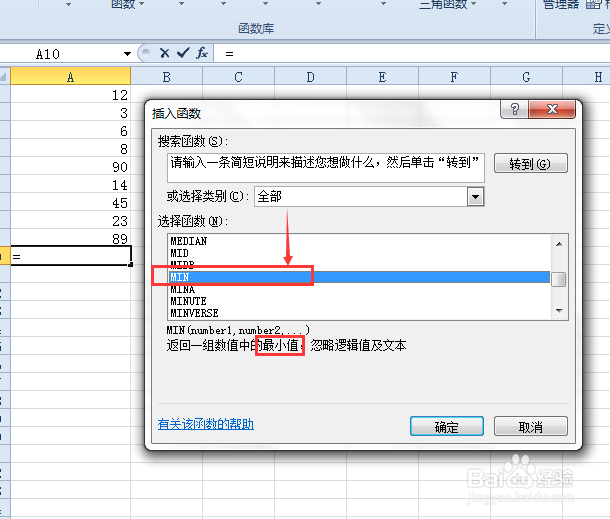Image resolution: width=610 pixels, height=519 pixels.
Task: Click cell containing 6 in column A
Action: pos(70,130)
